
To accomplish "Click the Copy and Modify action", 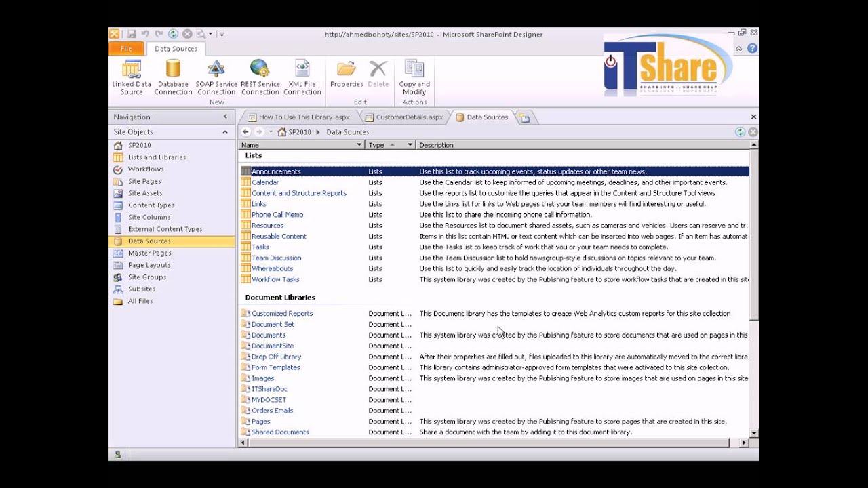I will [x=414, y=77].
